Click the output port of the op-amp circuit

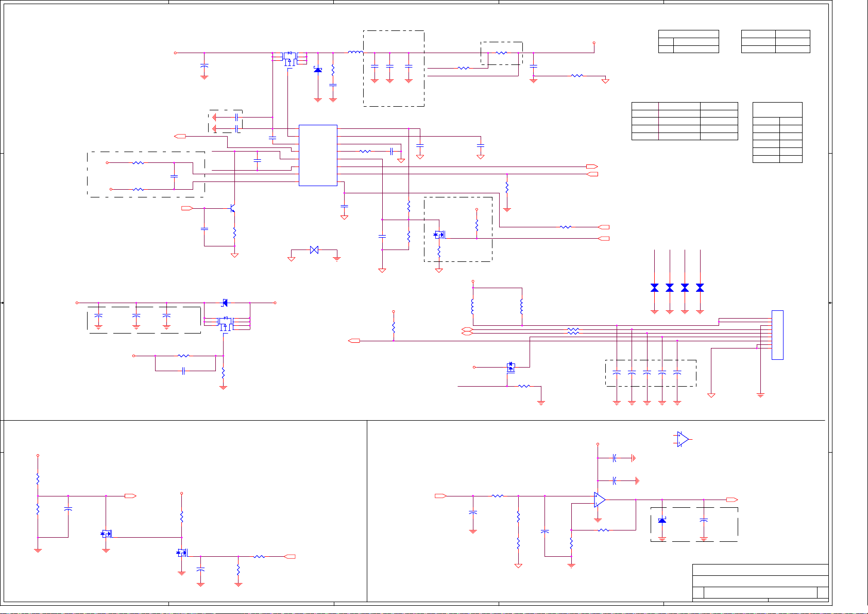[x=732, y=500]
